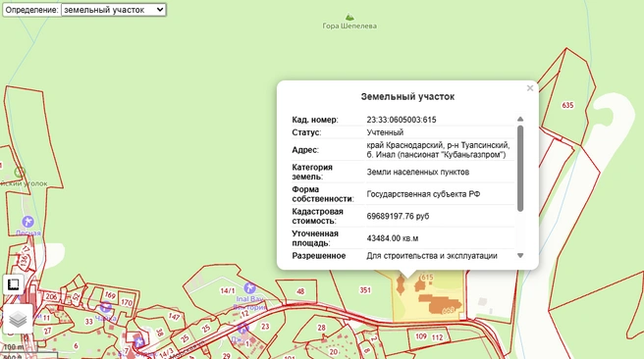Click the 'Земельный участок' popup title

point(407,97)
